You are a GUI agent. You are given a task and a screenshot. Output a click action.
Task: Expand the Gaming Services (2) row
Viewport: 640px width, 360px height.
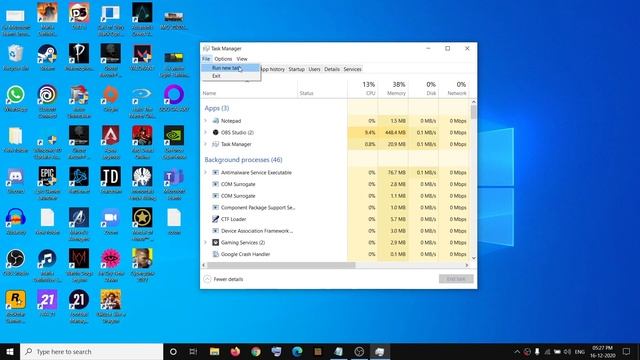(x=206, y=242)
